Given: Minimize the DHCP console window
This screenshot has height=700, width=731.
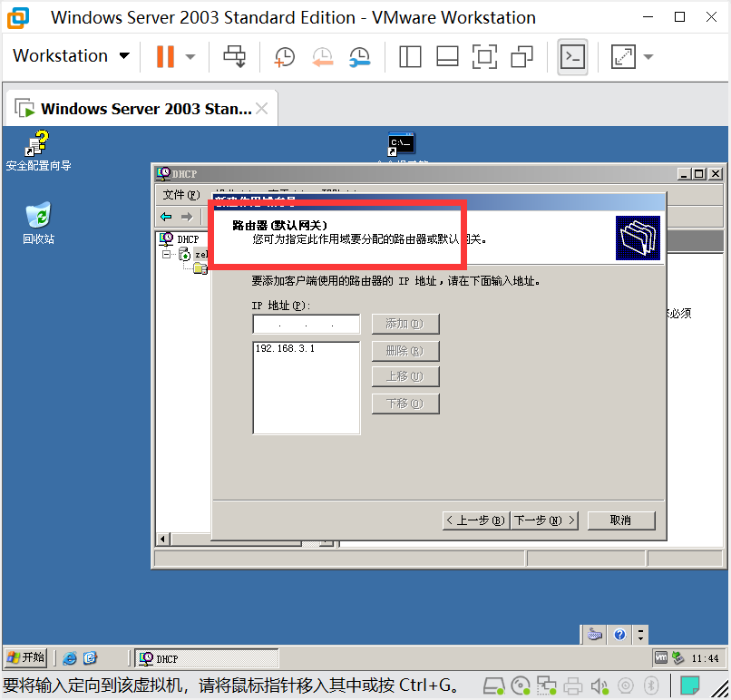Looking at the screenshot, I should [x=684, y=174].
